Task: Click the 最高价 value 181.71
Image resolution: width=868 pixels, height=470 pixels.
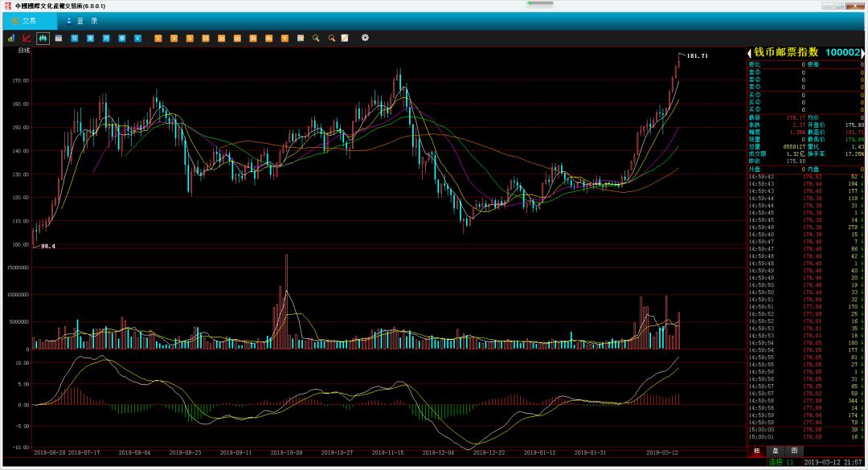Action: (854, 133)
